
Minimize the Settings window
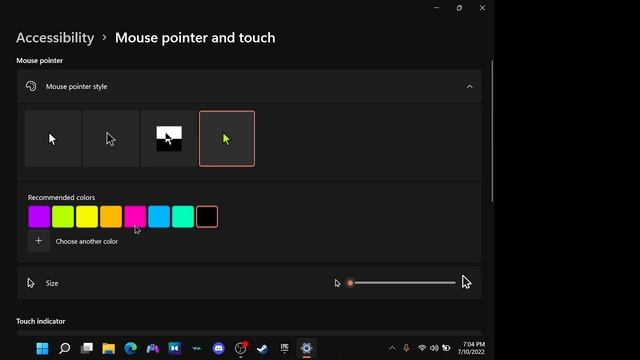click(x=436, y=8)
